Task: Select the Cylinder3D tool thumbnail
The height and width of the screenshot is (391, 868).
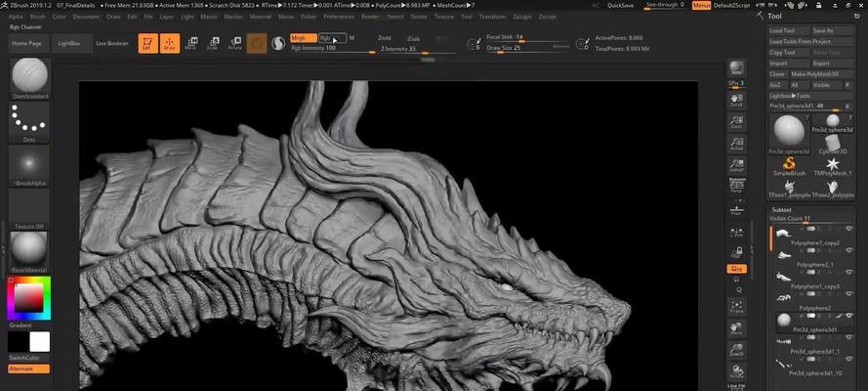Action: click(833, 144)
